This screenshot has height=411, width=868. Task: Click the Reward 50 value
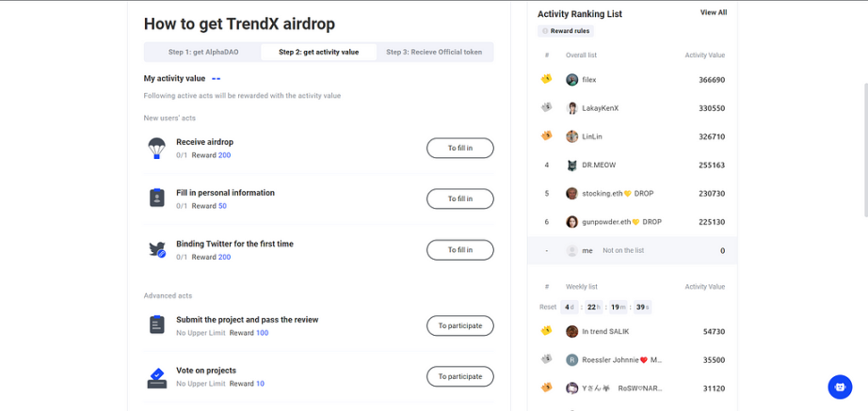pyautogui.click(x=222, y=206)
